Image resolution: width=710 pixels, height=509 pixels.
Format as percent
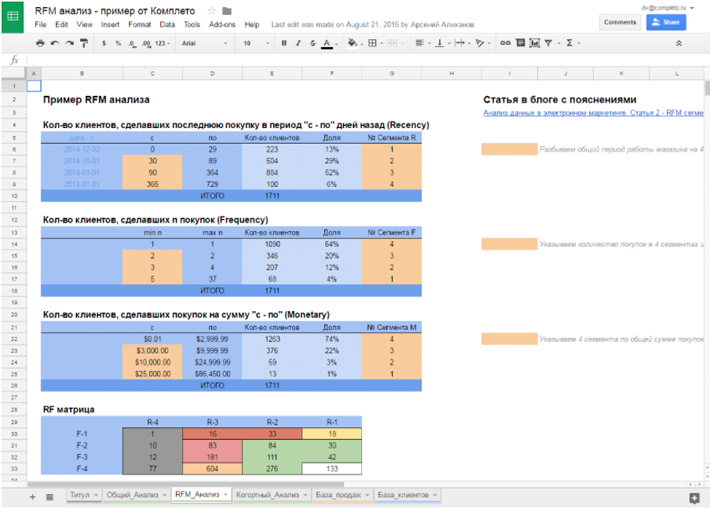pos(118,43)
